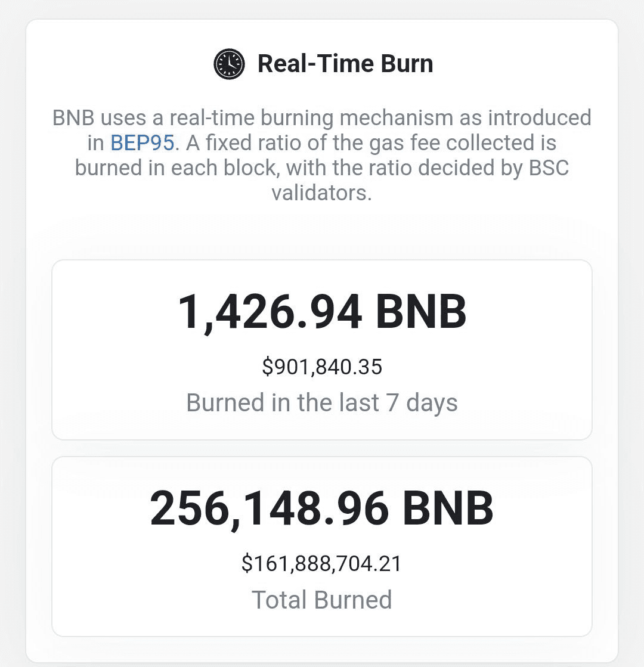Click the clock icon beside Real-Time Burn
Image resolution: width=644 pixels, height=667 pixels.
[x=229, y=63]
